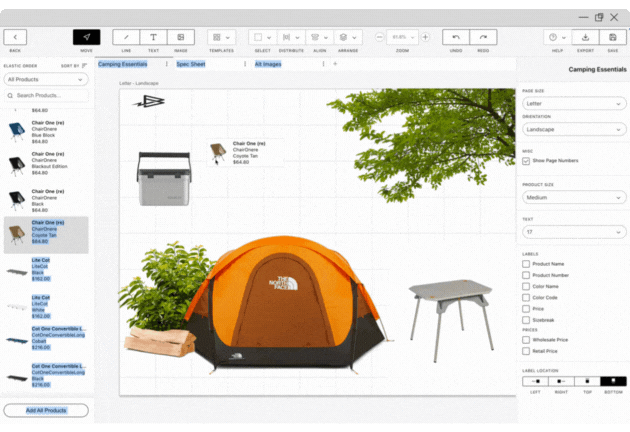Screen dimensions: 630x432
Task: Open Camping Essentials tab options menu
Action: pos(167,64)
